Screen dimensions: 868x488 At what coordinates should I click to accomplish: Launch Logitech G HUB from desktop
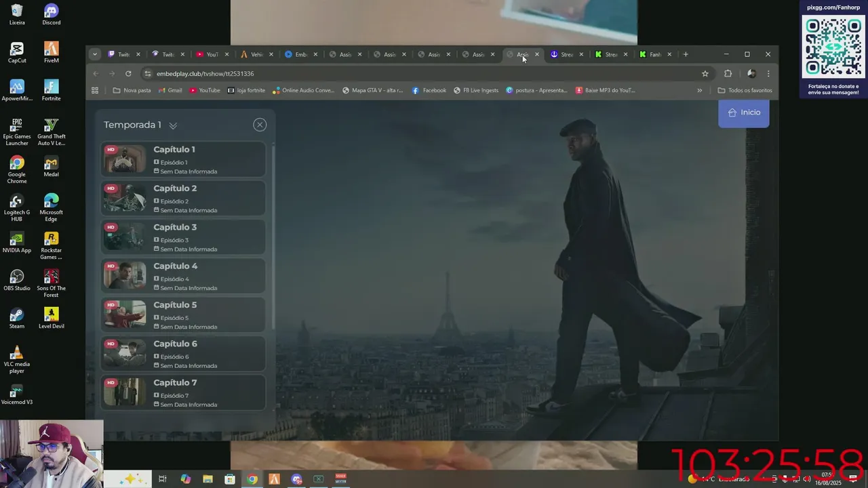click(x=17, y=207)
